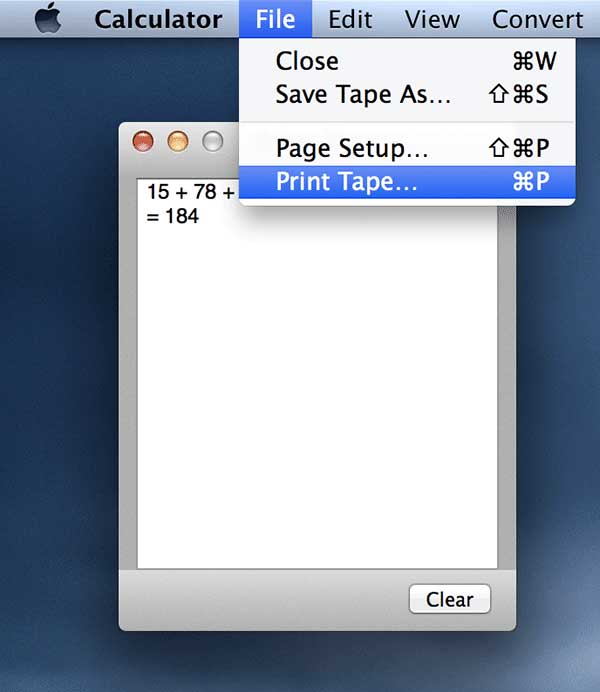Click the gray zoom button of the tape window
The image size is (600, 692).
213,141
